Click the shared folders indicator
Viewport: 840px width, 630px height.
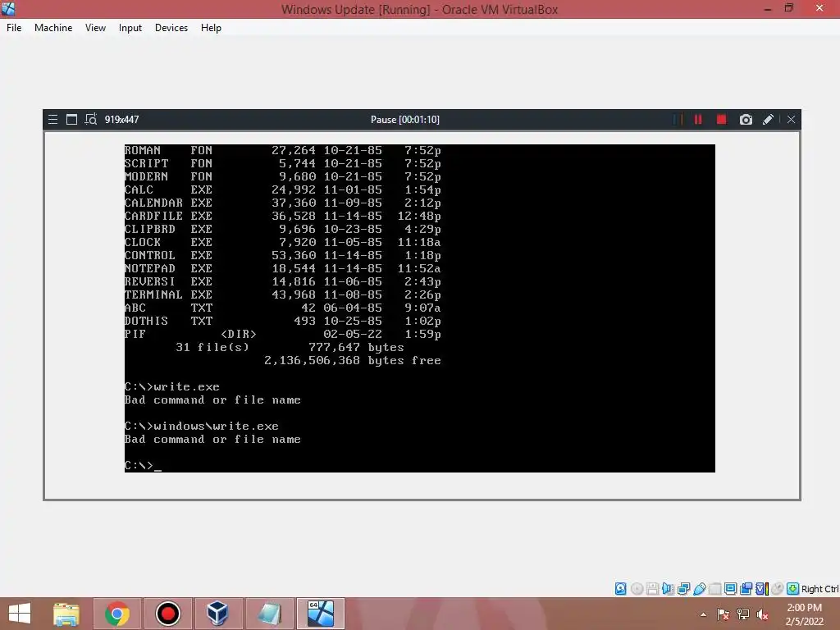click(x=715, y=589)
